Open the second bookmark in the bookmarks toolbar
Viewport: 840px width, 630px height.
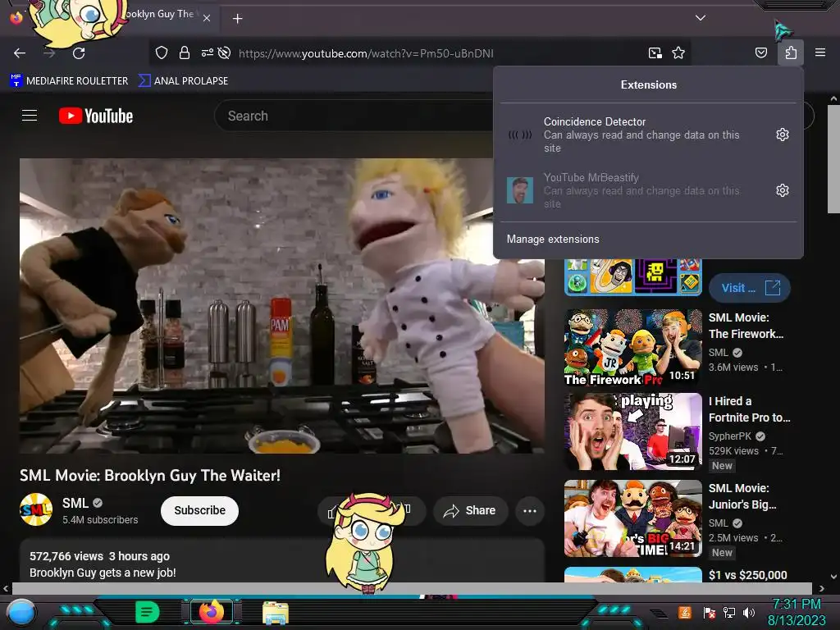[x=183, y=81]
